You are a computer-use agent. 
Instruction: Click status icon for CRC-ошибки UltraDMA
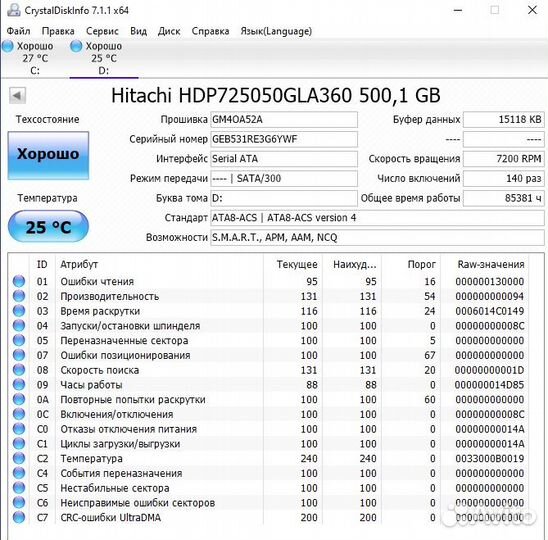(19, 517)
